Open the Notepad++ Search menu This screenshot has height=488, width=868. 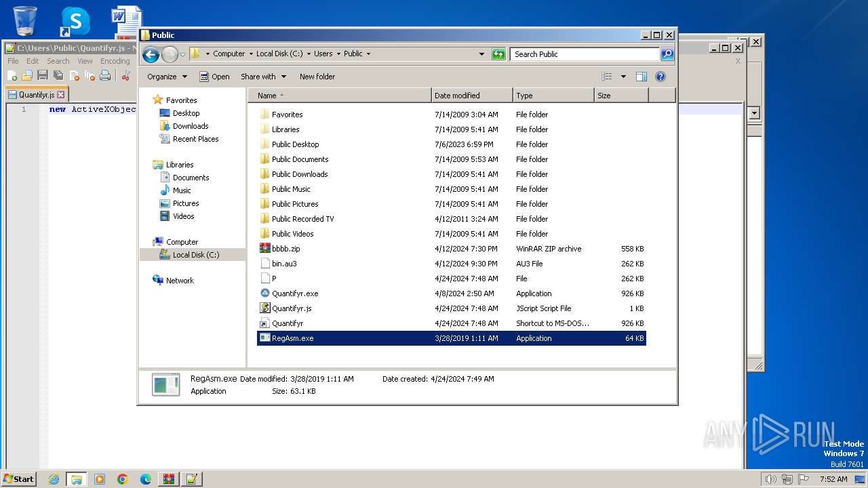(58, 61)
